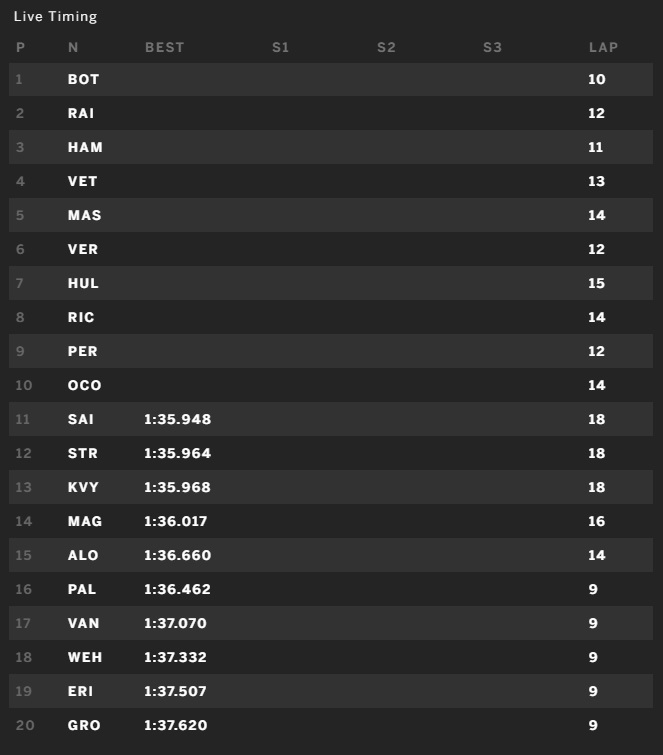Select the GRO row in twentieth position
663x755 pixels.
pos(331,725)
